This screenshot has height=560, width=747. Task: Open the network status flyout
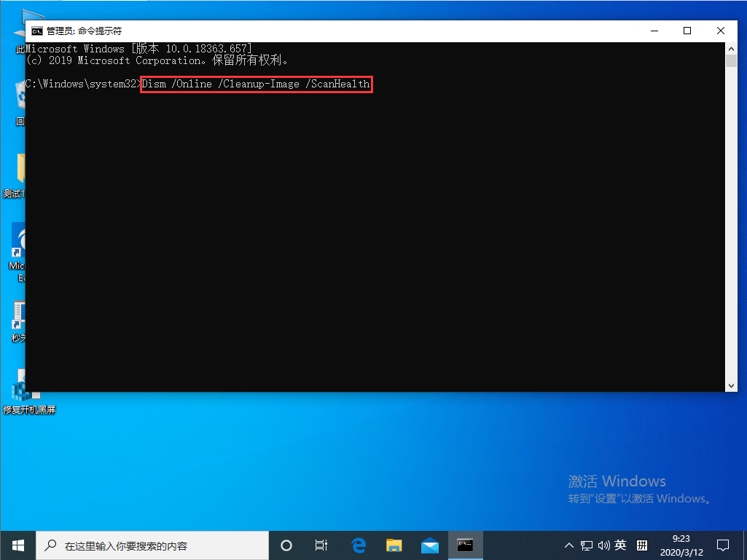click(585, 545)
